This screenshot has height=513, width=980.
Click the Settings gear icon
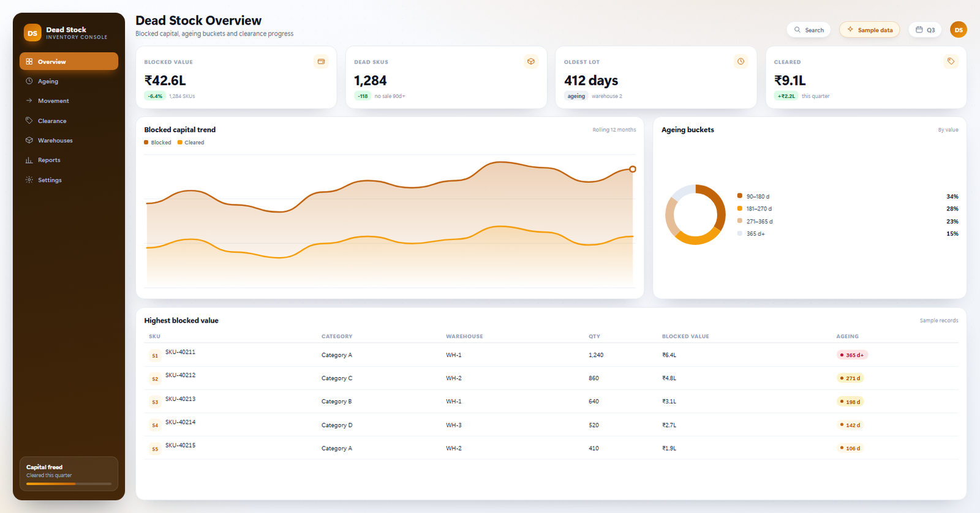tap(29, 179)
